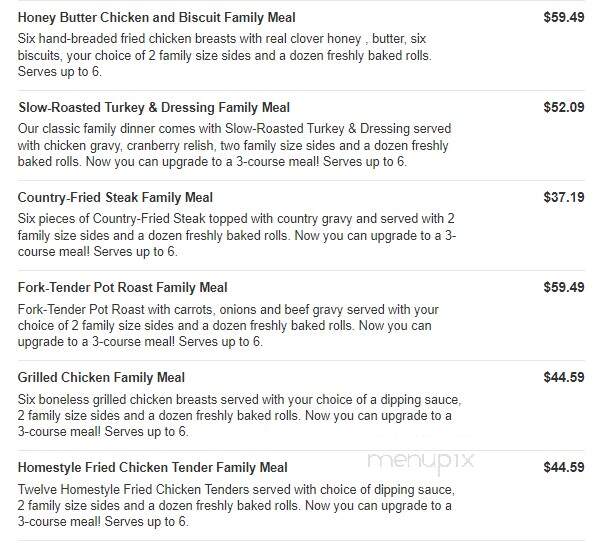This screenshot has width=600, height=543.
Task: Click the Honey Butter Chicken description text
Action: pos(225,55)
